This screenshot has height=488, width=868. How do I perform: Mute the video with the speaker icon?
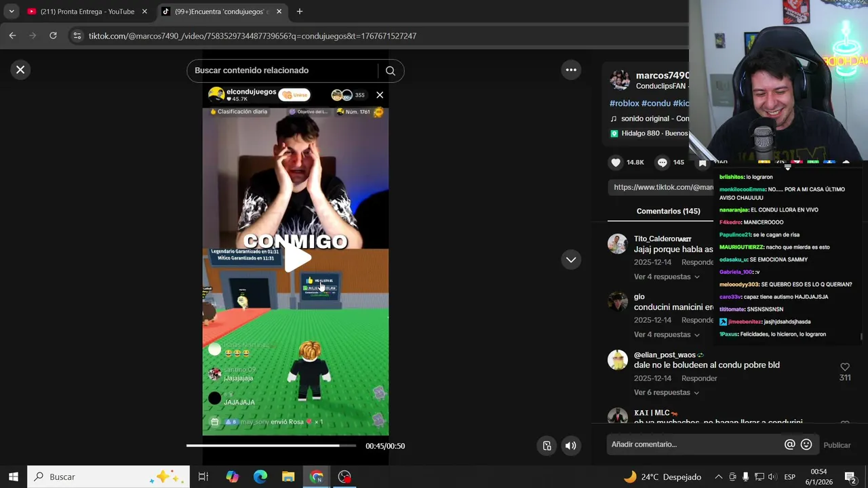(x=571, y=445)
